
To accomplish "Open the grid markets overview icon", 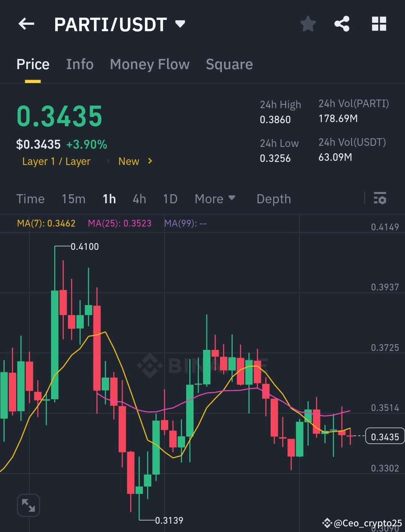I will (378, 23).
